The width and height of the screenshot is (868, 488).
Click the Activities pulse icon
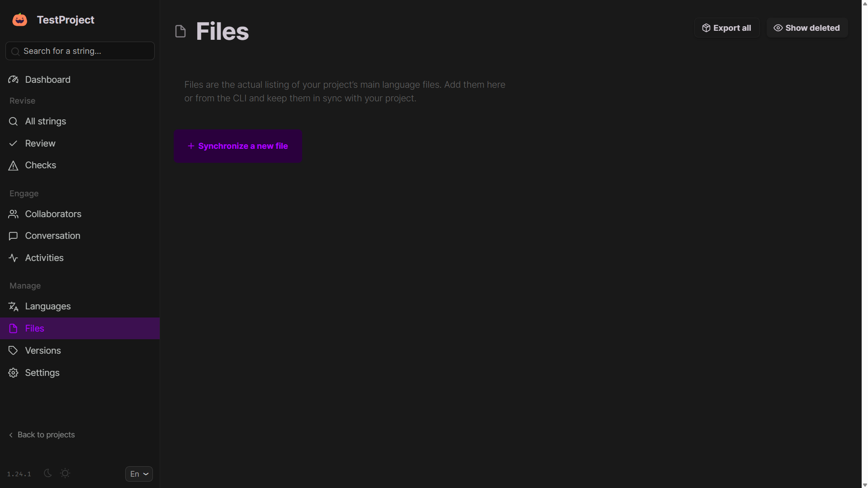(x=13, y=258)
